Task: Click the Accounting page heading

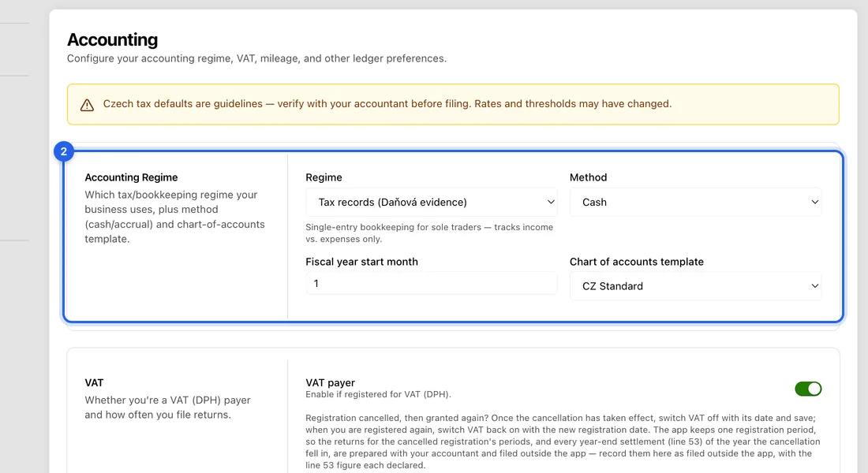Action: click(x=112, y=40)
